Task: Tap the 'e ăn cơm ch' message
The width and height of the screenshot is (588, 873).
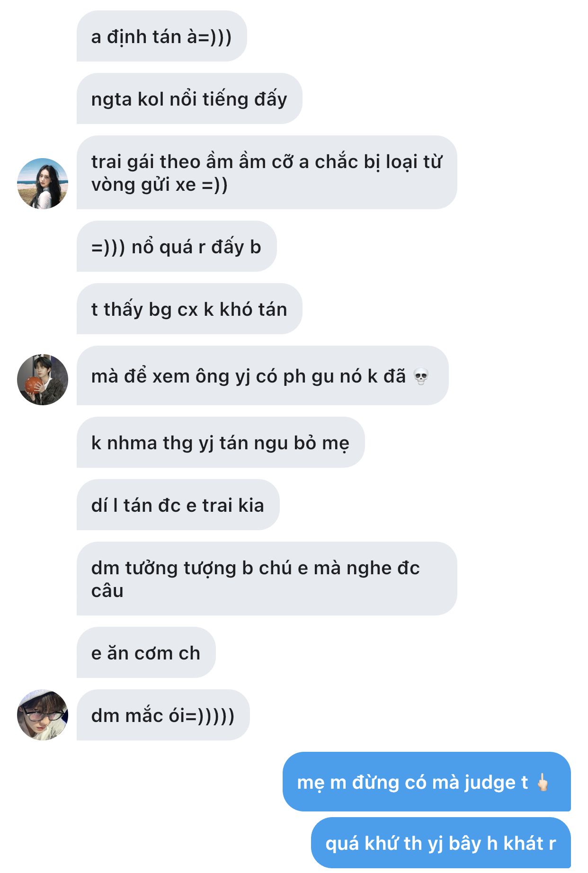Action: click(146, 653)
